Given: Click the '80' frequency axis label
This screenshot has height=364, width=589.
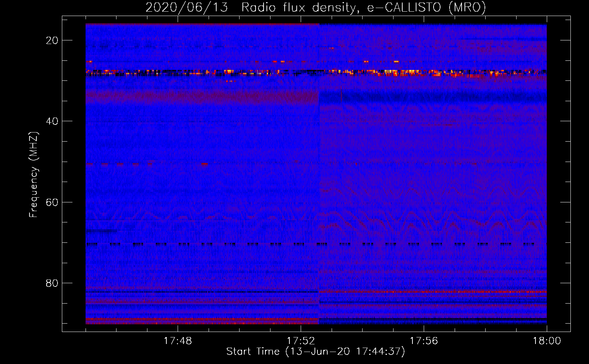Looking at the screenshot, I should (52, 283).
